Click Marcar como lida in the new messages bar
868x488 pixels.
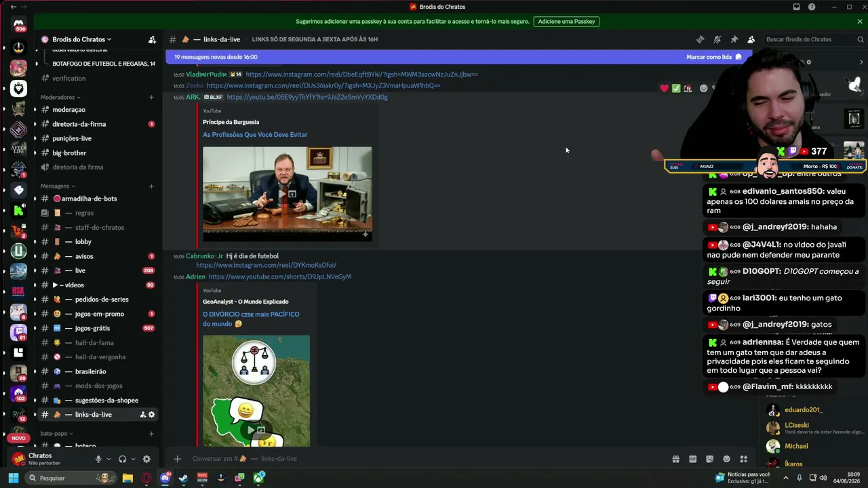pos(713,57)
